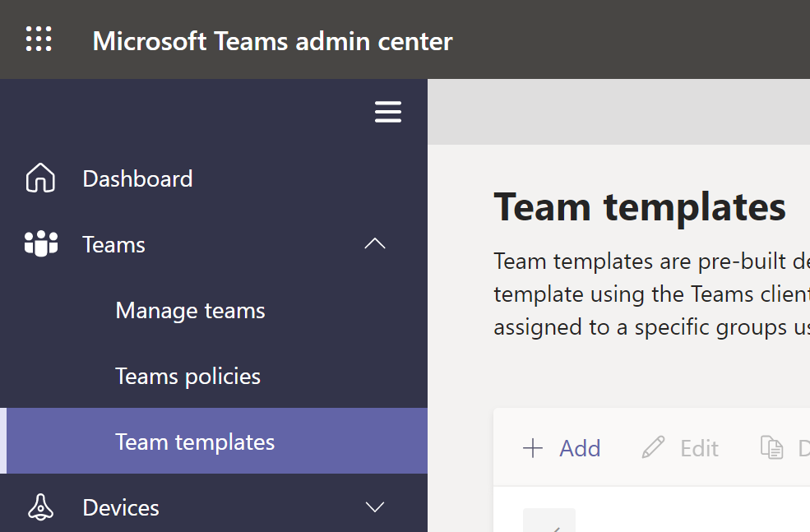Click the Add button label

(580, 448)
